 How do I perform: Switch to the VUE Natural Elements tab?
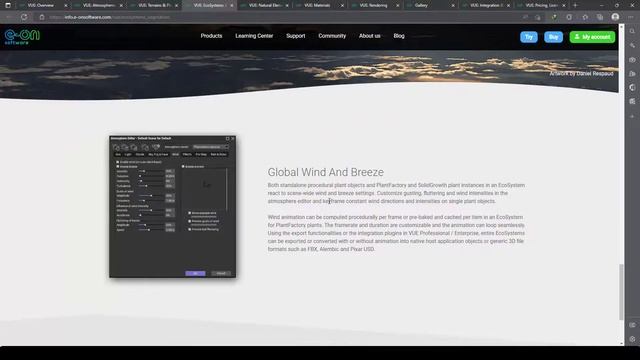[x=264, y=6]
